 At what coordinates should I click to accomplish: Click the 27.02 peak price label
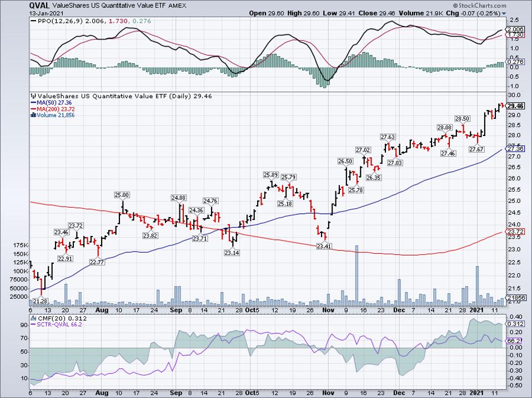coord(363,149)
